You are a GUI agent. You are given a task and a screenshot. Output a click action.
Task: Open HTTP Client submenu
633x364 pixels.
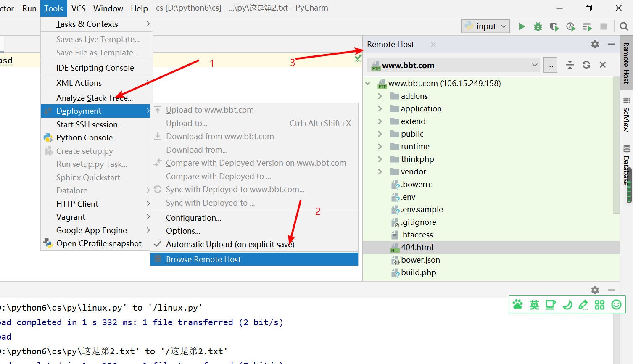pos(96,204)
